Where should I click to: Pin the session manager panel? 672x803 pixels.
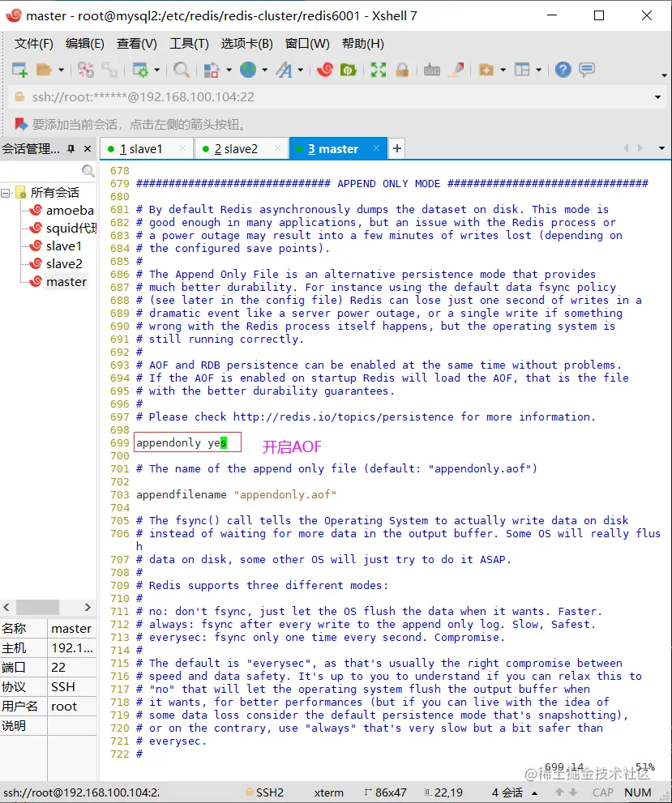(x=71, y=148)
